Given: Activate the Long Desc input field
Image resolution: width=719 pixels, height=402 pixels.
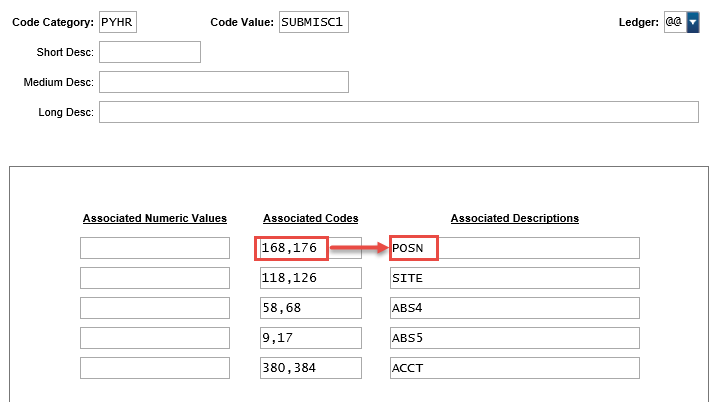Looking at the screenshot, I should (x=398, y=112).
